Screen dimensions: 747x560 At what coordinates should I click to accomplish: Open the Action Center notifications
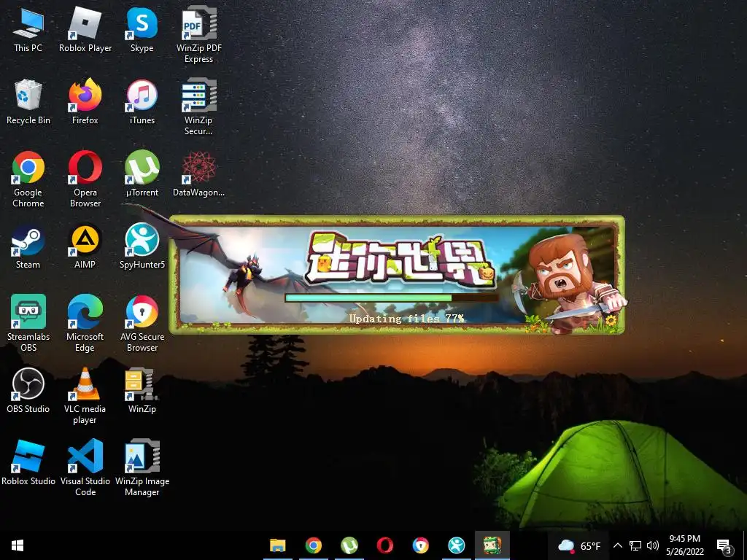tap(724, 545)
